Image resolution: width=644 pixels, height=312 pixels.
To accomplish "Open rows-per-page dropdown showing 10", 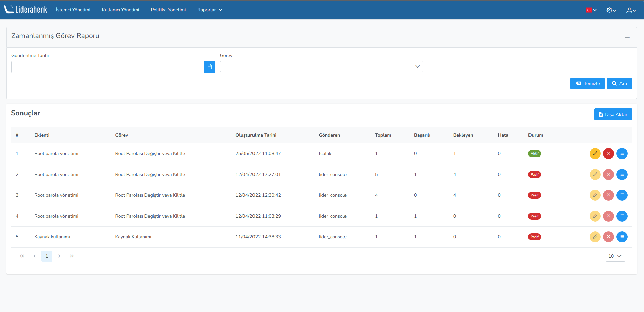I will [615, 256].
